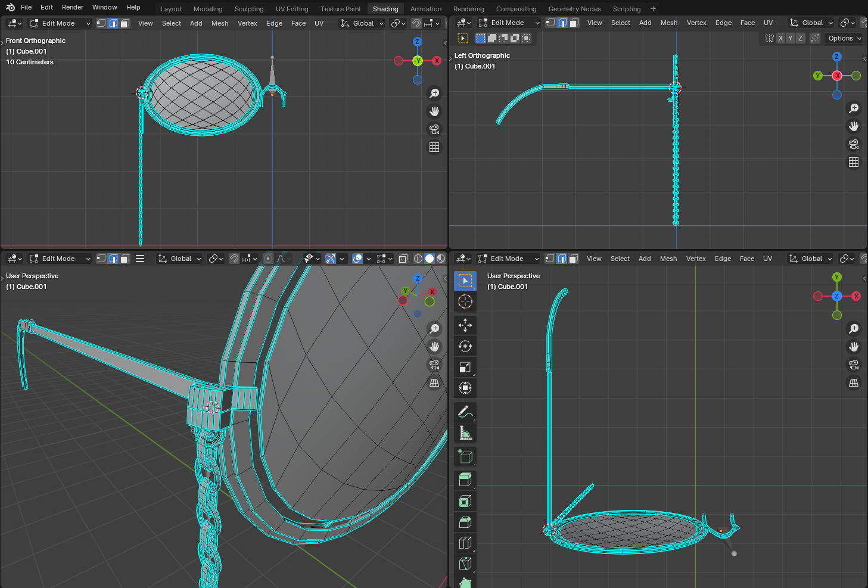This screenshot has width=868, height=588.
Task: Activate the Loop Cut tool
Action: click(465, 543)
